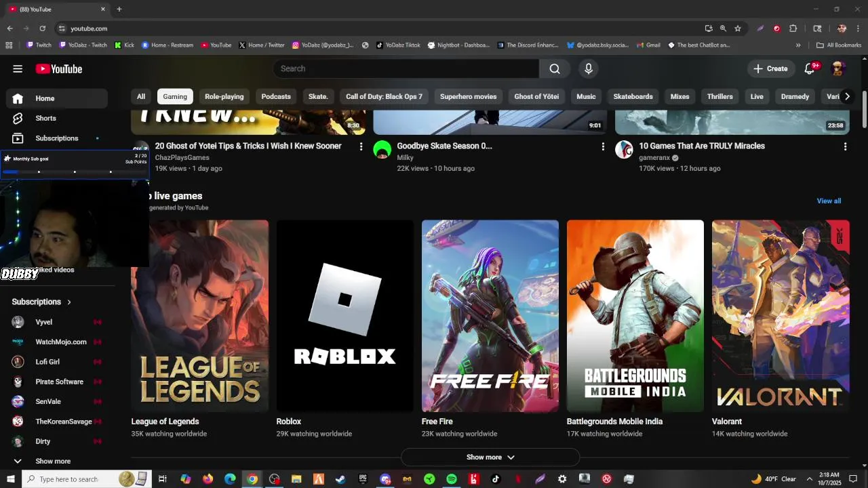
Task: Open options for 20 Ghost of Yotei Tips video
Action: pos(361,146)
